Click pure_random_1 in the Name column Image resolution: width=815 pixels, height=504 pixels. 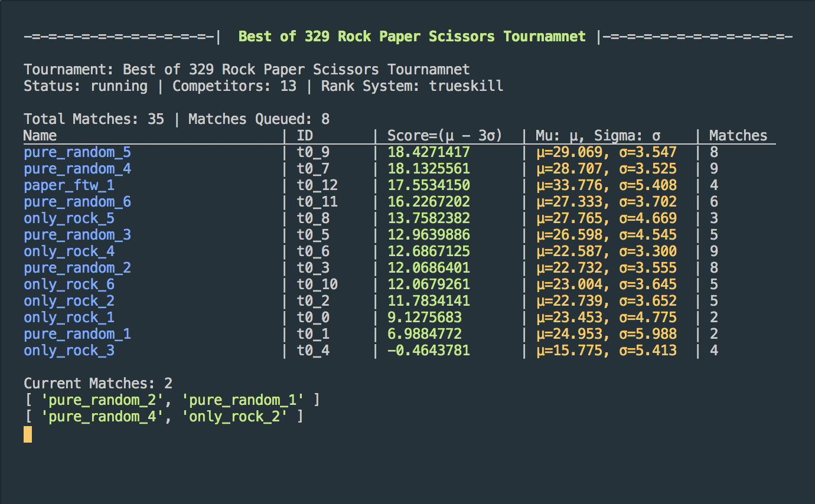(x=77, y=334)
